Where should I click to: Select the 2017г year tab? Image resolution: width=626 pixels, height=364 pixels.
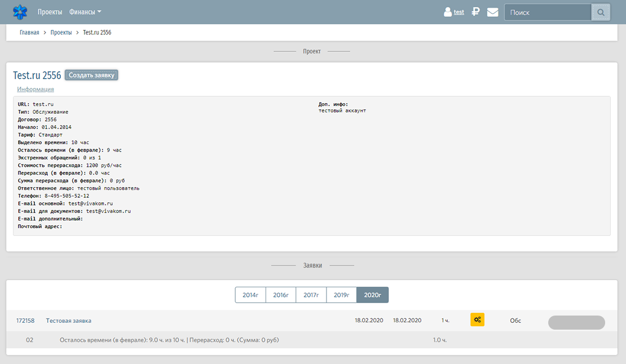click(311, 295)
